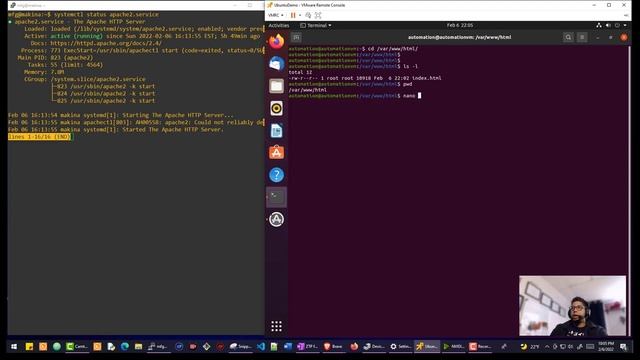This screenshot has height=360, width=640.
Task: Show Applications grid in Ubuntu dock
Action: (x=276, y=326)
